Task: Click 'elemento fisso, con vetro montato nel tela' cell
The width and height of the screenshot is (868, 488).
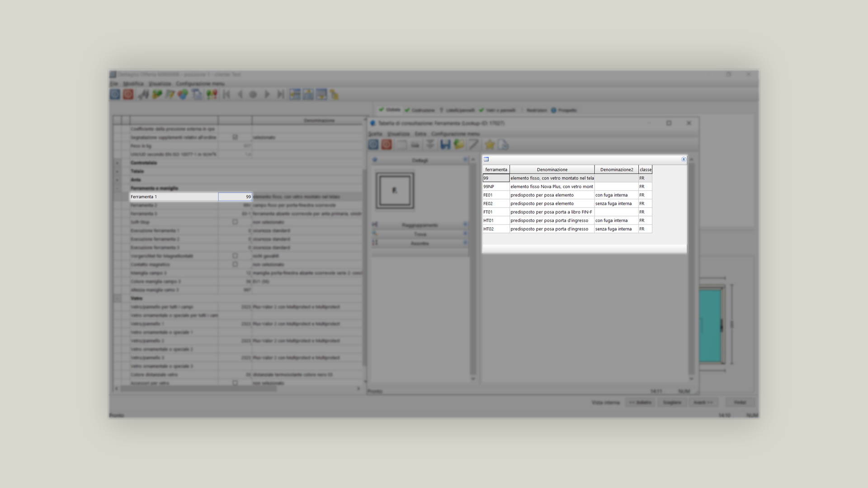Action: 552,178
